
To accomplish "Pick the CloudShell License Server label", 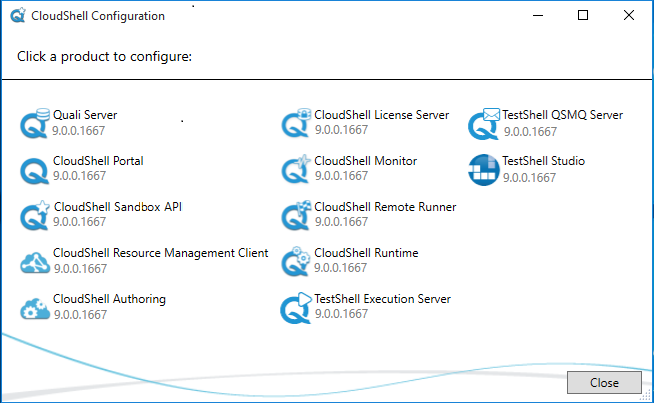I will (x=381, y=115).
